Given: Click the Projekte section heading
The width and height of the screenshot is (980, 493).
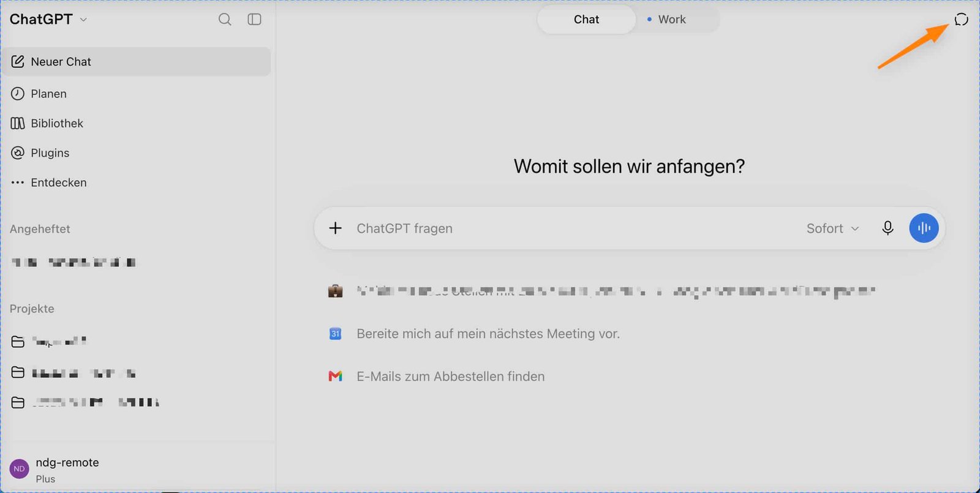Looking at the screenshot, I should [x=32, y=309].
